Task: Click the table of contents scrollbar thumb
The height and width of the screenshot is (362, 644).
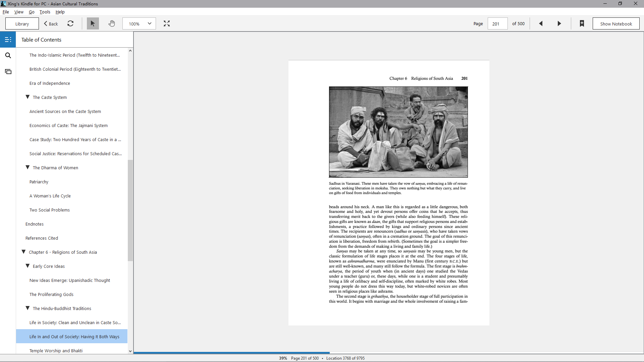Action: pyautogui.click(x=130, y=210)
